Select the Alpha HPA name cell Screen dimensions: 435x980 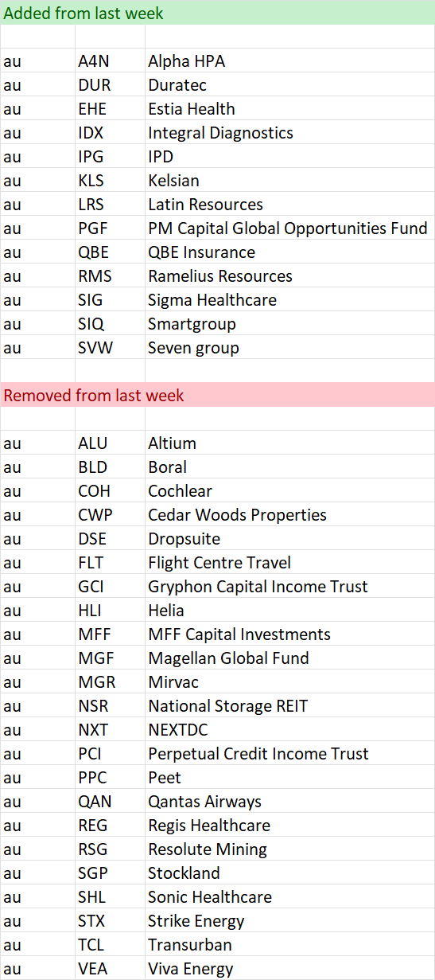289,61
